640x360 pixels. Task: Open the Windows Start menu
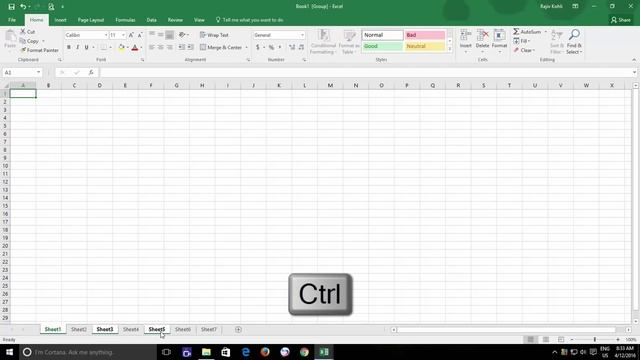(9, 352)
